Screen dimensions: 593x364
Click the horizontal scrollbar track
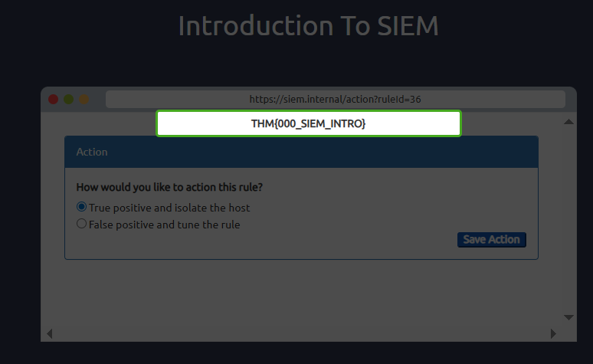[x=299, y=333]
